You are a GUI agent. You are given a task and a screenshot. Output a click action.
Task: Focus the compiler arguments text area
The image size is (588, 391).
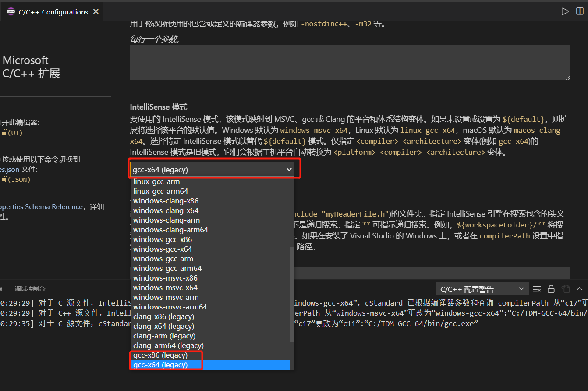350,62
